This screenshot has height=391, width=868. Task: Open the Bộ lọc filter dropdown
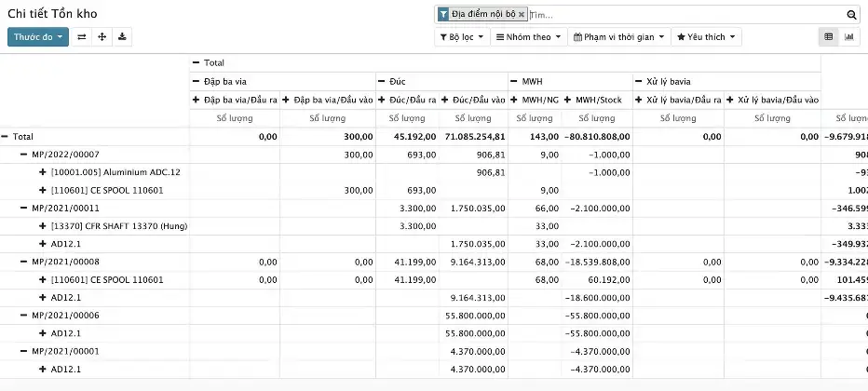[x=460, y=37]
